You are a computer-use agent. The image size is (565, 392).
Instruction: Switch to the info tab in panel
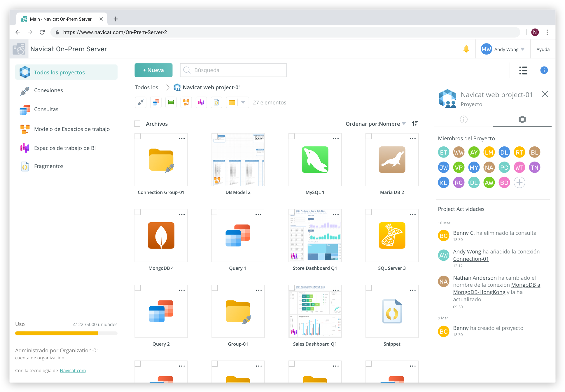(463, 119)
